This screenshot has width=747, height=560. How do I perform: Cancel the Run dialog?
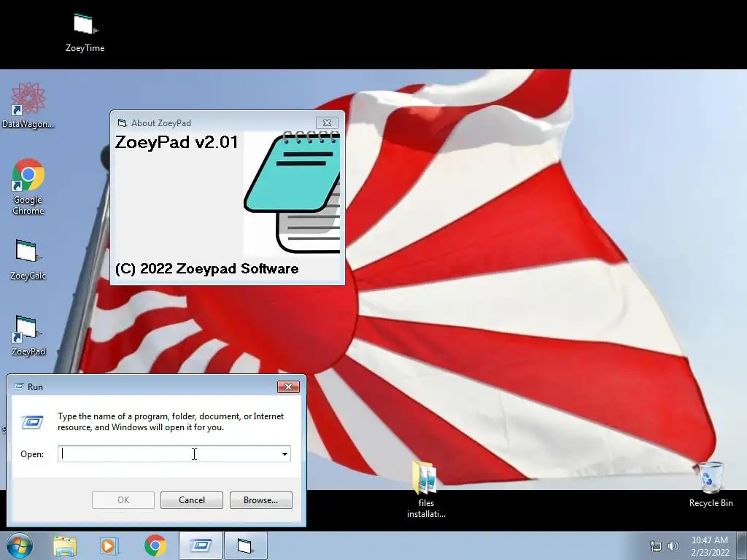click(x=192, y=500)
